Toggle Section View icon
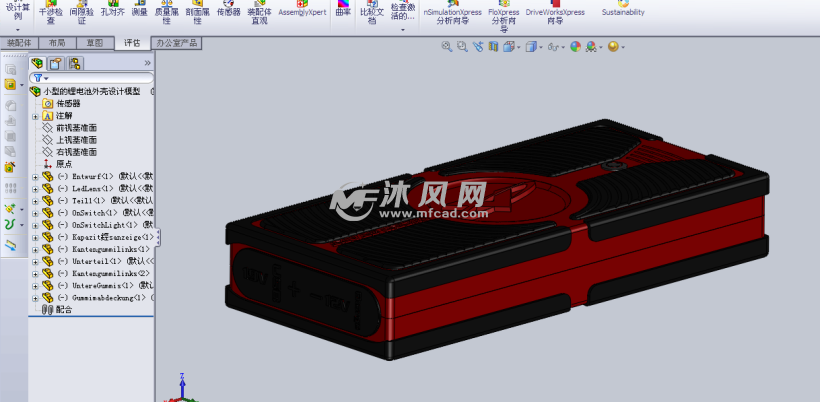The height and width of the screenshot is (402, 820). click(x=493, y=47)
